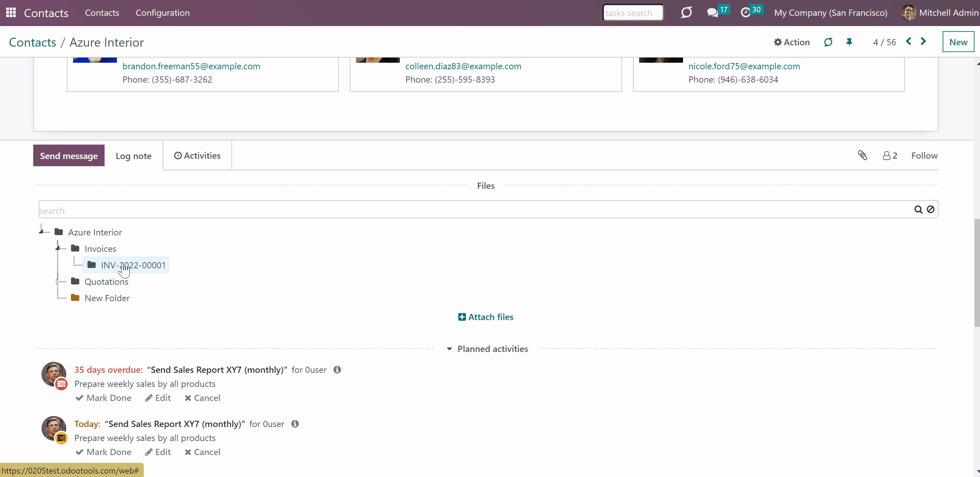Go to previous record arrow

pyautogui.click(x=908, y=41)
